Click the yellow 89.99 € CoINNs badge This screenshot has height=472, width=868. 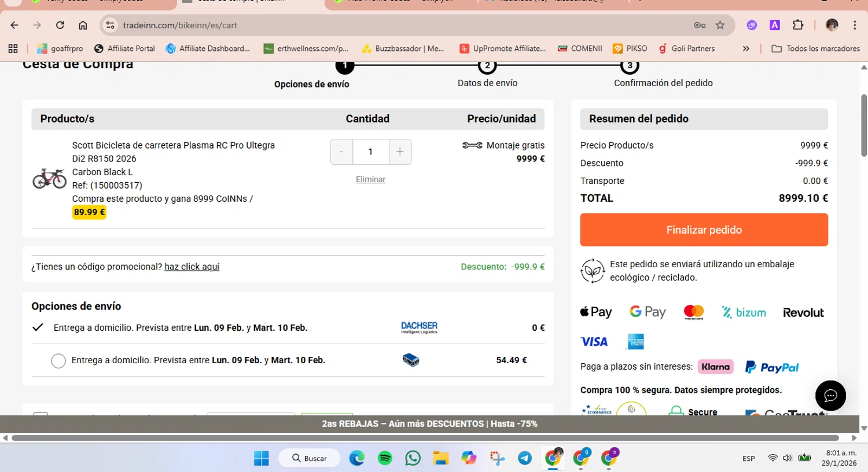[89, 212]
